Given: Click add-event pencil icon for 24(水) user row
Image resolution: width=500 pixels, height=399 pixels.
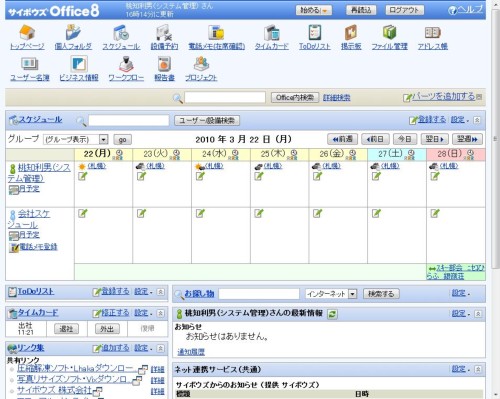Looking at the screenshot, I should [200, 176].
